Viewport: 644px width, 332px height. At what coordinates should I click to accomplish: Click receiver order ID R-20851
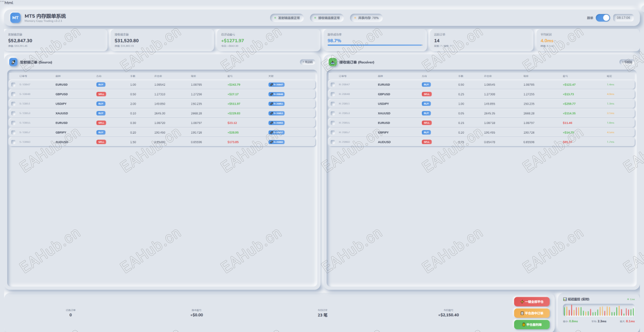point(344,104)
